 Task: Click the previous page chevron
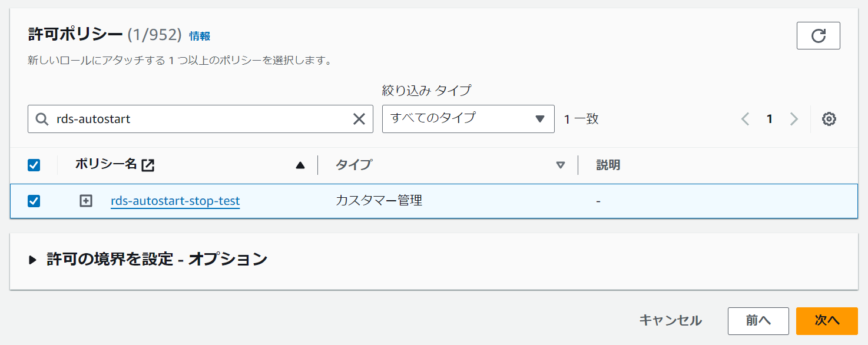(744, 119)
